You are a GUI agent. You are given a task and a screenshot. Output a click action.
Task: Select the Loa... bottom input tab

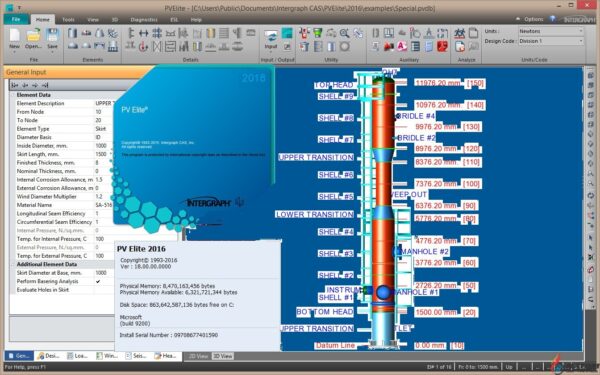pos(78,356)
